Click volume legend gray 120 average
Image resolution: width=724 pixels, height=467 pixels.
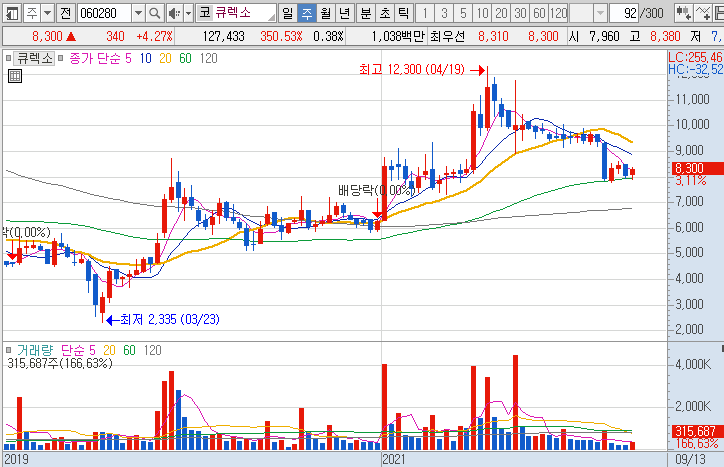click(152, 350)
